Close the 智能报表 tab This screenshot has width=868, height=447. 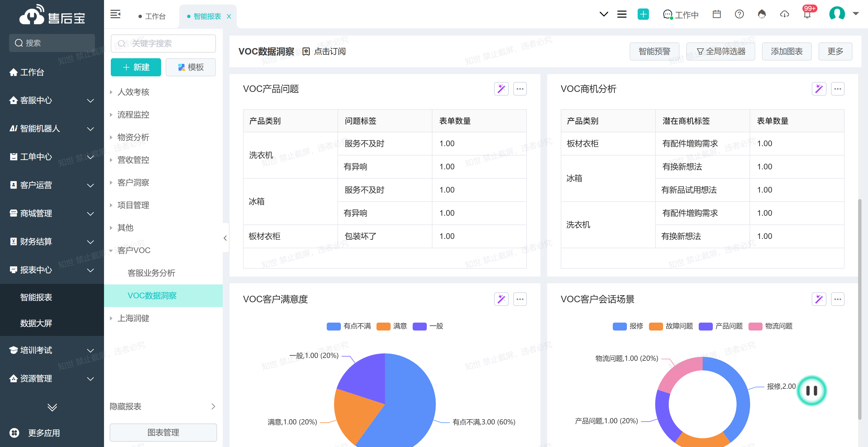coord(229,16)
